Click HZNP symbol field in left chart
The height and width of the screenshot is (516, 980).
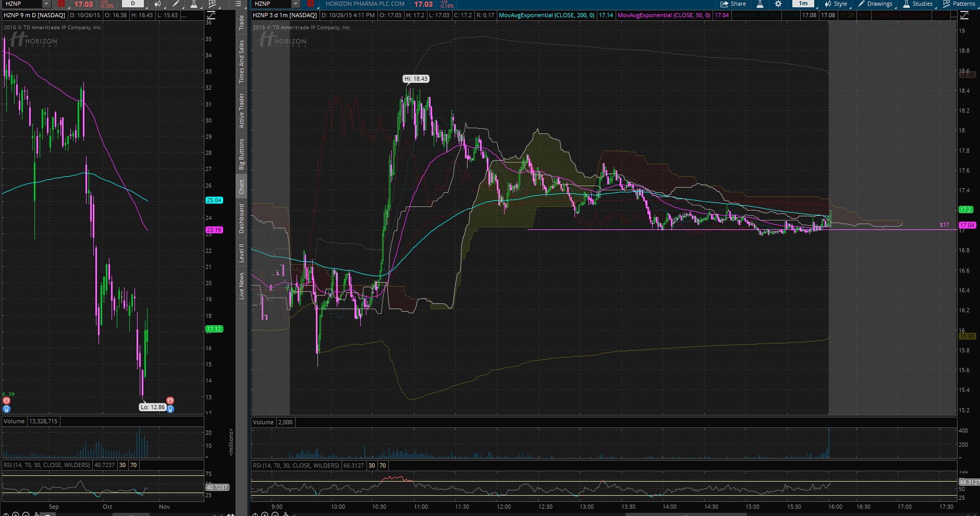click(22, 4)
